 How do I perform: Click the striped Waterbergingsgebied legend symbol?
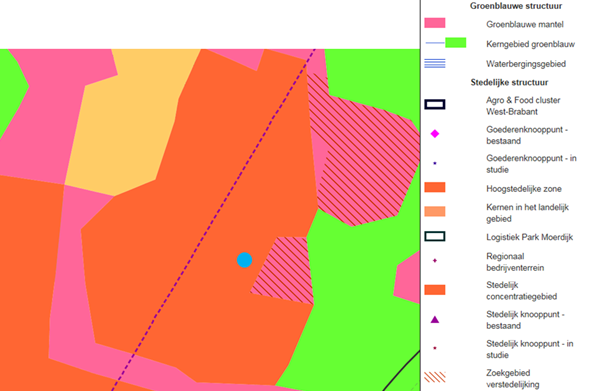click(435, 63)
